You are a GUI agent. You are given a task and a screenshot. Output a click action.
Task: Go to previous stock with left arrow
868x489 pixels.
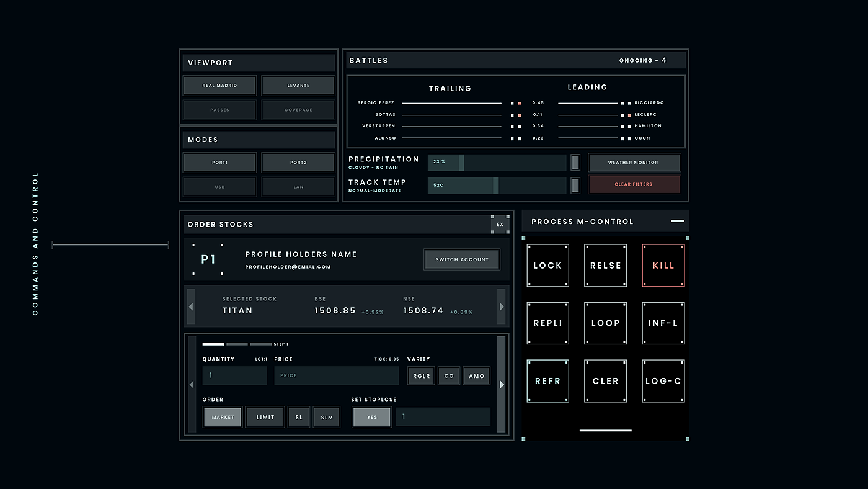191,307
